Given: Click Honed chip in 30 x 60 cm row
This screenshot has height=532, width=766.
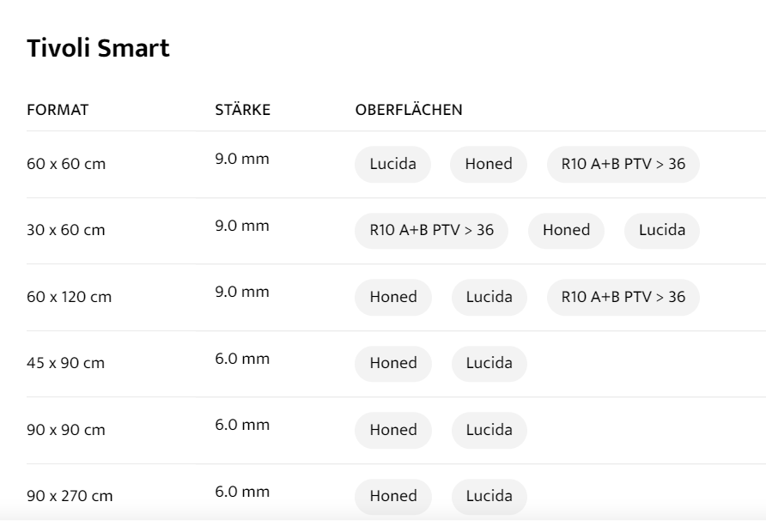Looking at the screenshot, I should (566, 230).
